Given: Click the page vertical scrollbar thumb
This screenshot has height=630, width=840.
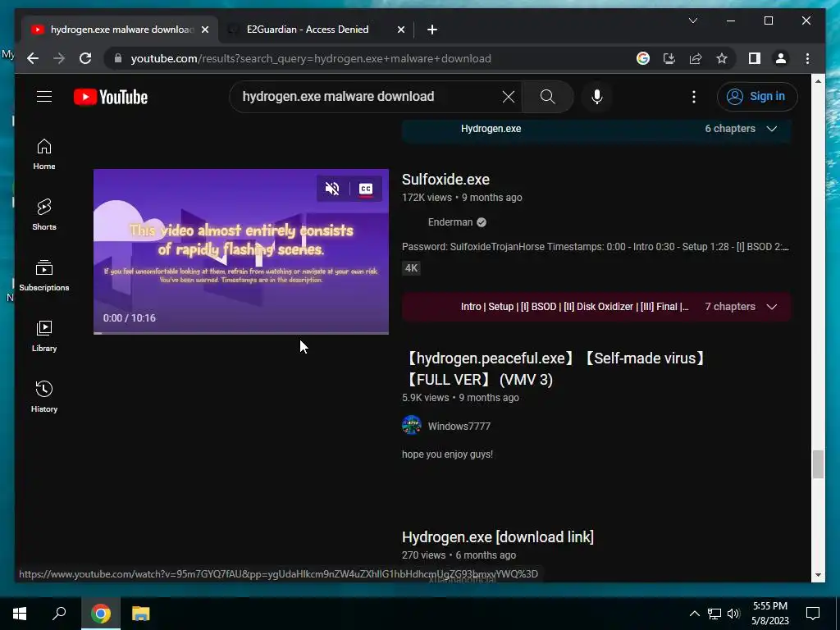Looking at the screenshot, I should tap(818, 464).
